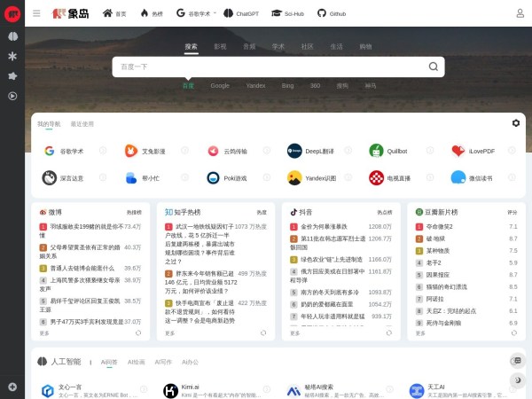Toggle dark mode moon button

point(518,380)
